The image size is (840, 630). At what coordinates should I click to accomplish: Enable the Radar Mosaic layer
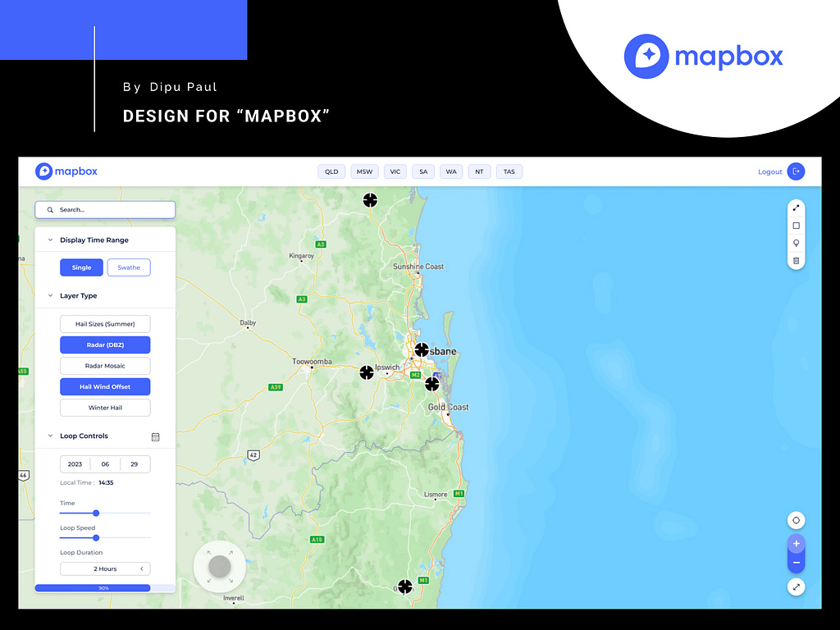click(104, 365)
